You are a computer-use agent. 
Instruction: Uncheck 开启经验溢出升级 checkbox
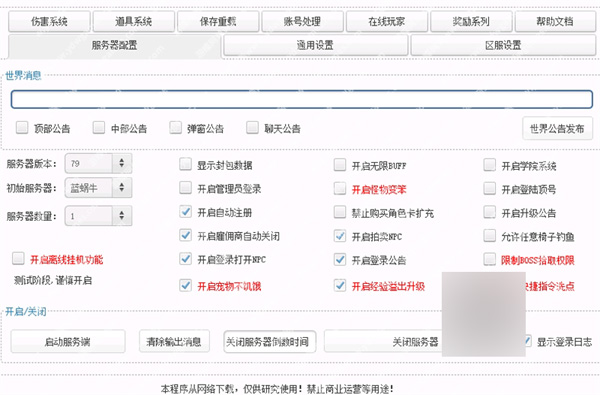point(340,285)
